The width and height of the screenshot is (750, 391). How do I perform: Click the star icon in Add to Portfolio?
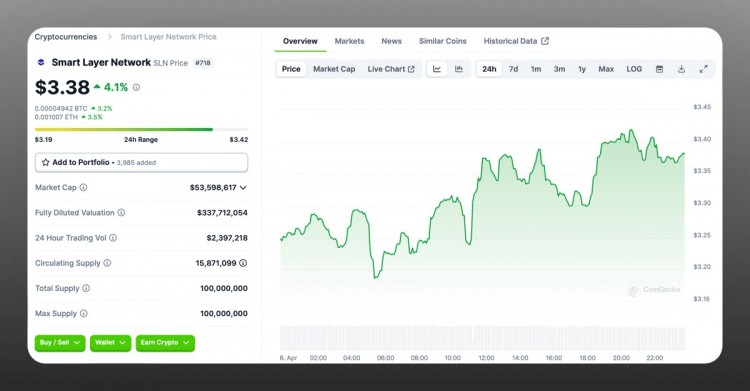pyautogui.click(x=45, y=162)
